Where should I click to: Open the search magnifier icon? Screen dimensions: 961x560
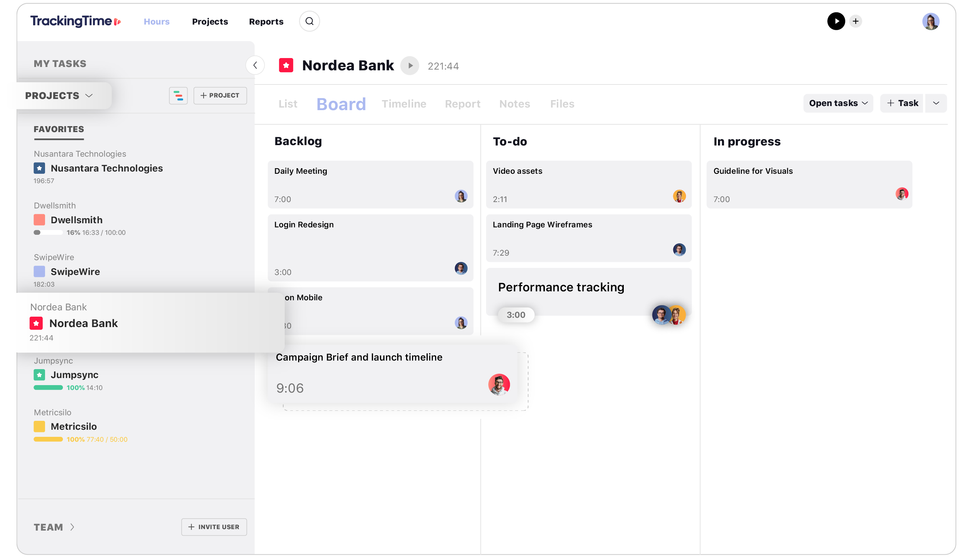310,21
